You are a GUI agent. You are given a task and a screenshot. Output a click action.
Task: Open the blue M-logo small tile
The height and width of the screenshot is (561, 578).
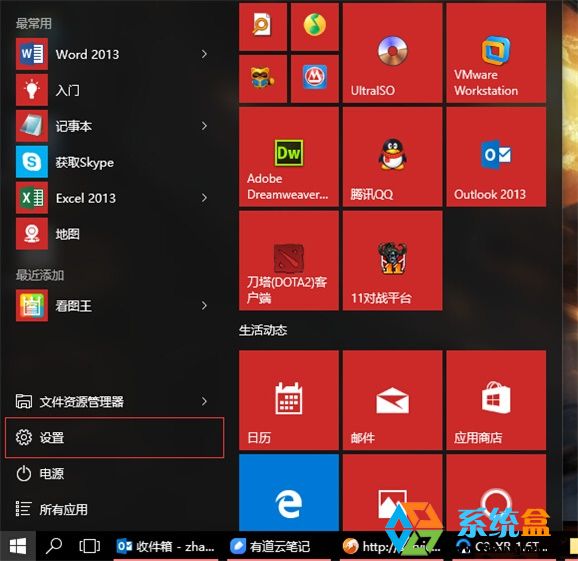click(x=314, y=78)
